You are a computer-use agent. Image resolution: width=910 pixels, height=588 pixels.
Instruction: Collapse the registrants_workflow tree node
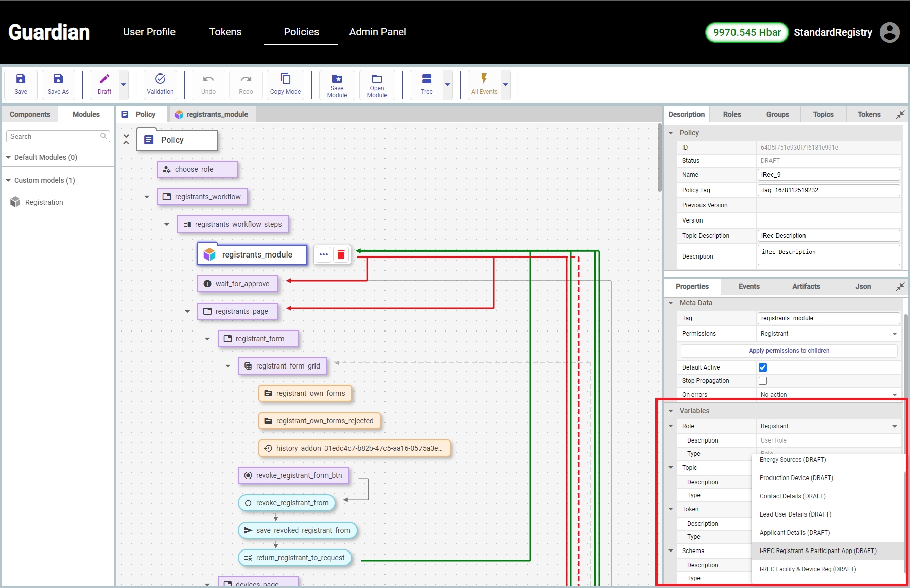(147, 197)
